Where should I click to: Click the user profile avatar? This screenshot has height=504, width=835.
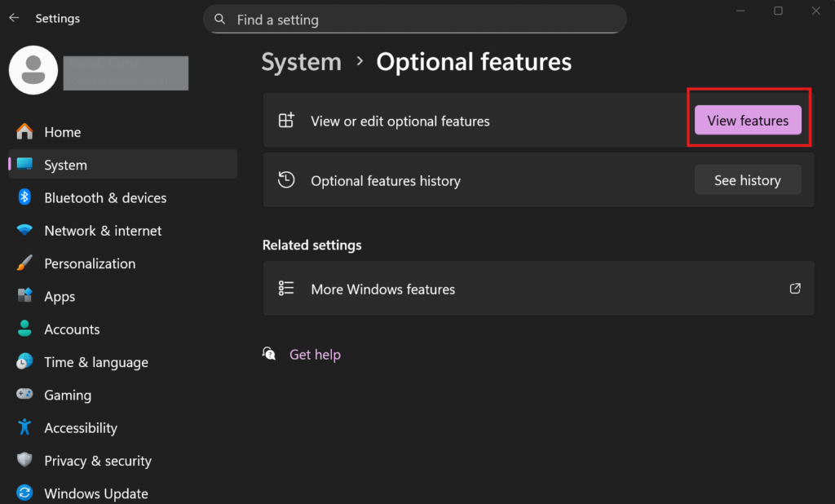point(33,70)
